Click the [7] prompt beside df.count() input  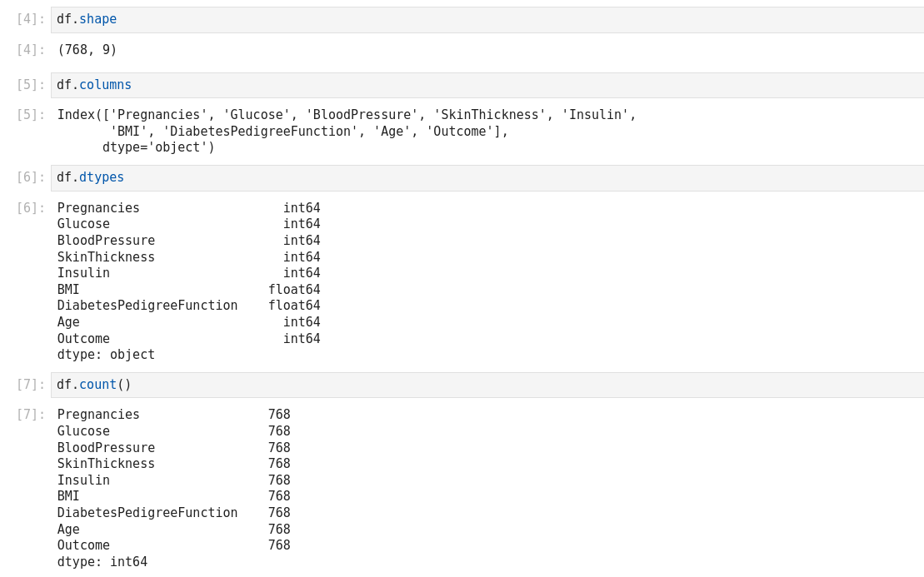30,385
